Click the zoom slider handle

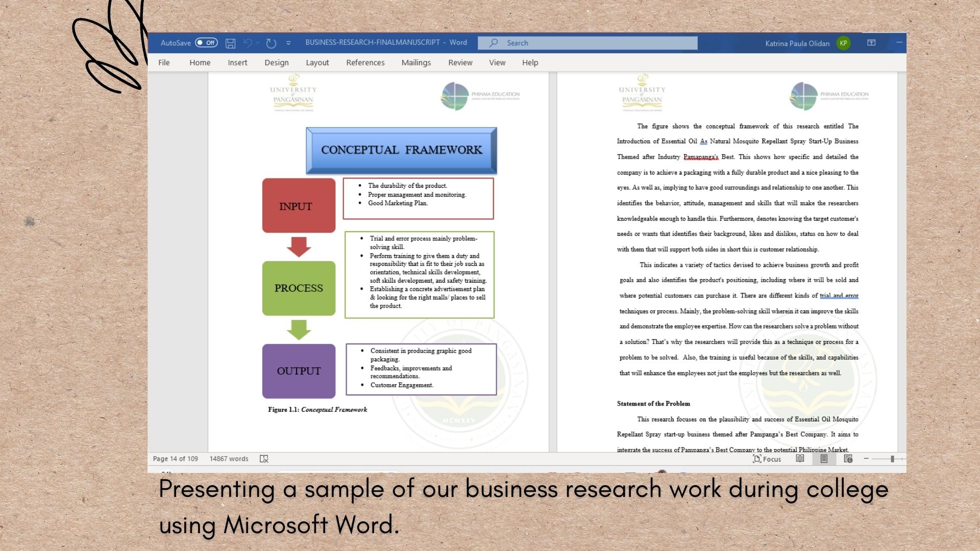pos(892,459)
